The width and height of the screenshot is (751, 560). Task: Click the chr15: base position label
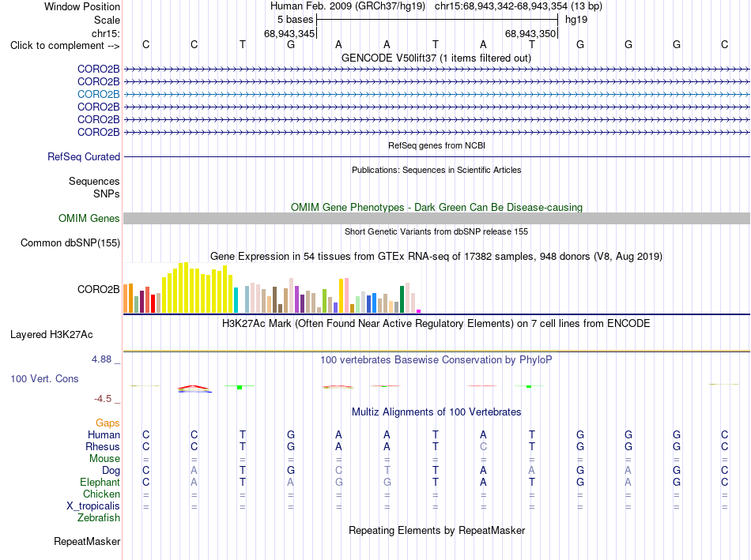[x=106, y=33]
